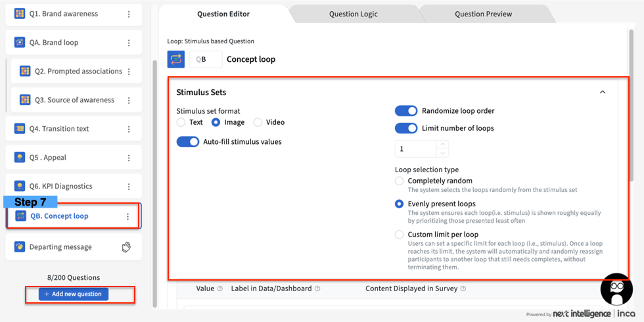Image resolution: width=644 pixels, height=322 pixels.
Task: Open Q2 Prompted associations three-dot menu
Action: (x=129, y=72)
